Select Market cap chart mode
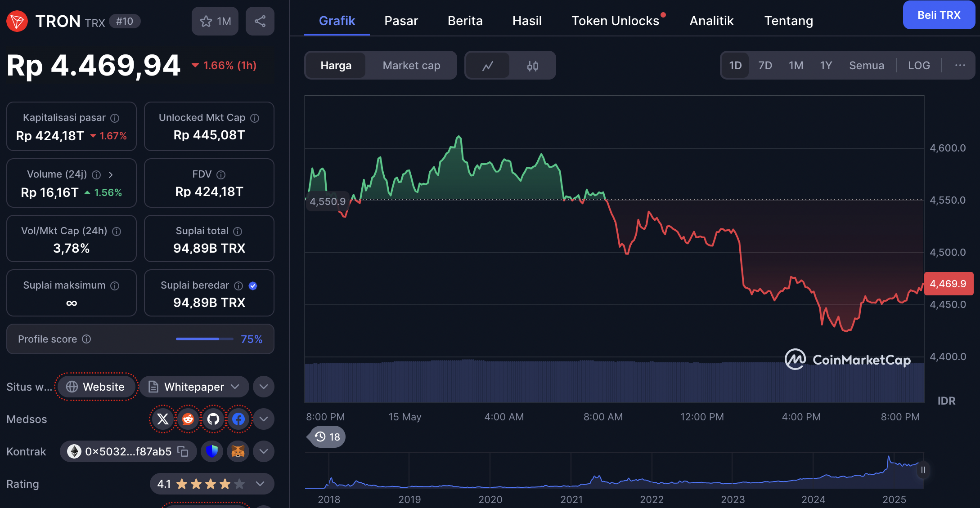Screen dimensions: 980x508 tap(411, 66)
